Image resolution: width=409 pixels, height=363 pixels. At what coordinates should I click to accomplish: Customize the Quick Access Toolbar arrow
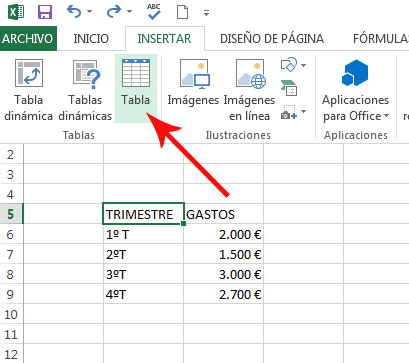(206, 13)
